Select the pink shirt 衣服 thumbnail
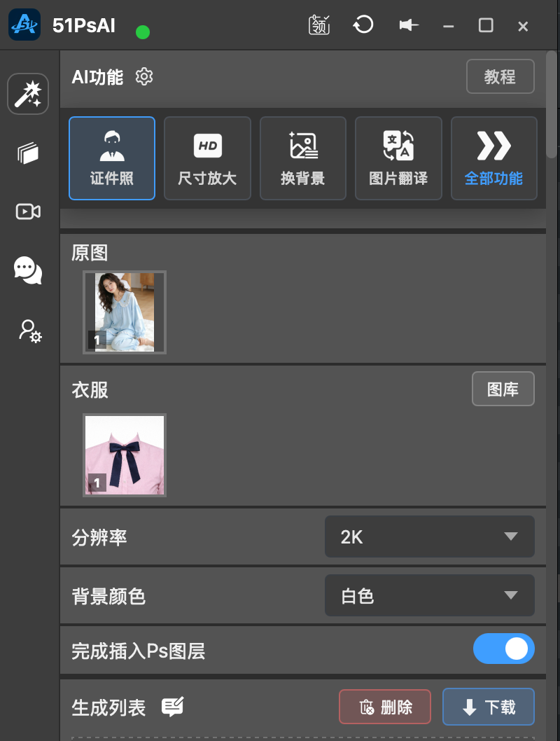Screen dimensions: 560x741 point(125,455)
